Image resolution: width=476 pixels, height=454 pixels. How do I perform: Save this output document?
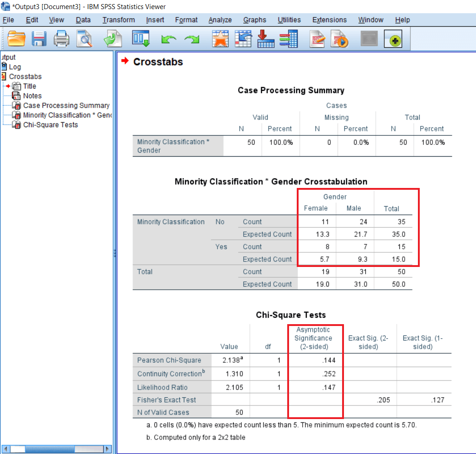[x=39, y=39]
